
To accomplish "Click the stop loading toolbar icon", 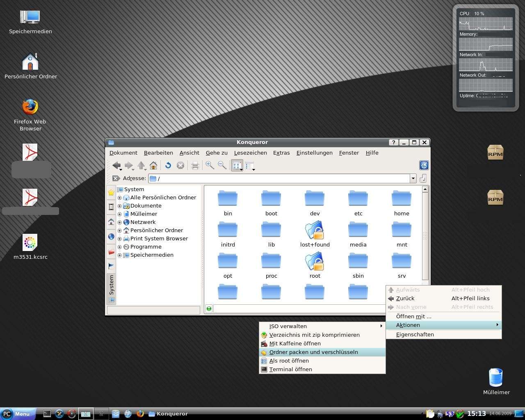I will [x=180, y=165].
